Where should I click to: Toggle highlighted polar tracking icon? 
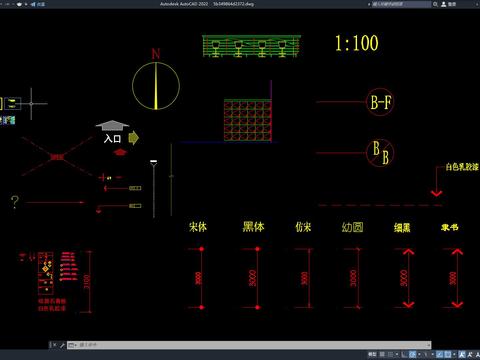pyautogui.click(x=412, y=354)
